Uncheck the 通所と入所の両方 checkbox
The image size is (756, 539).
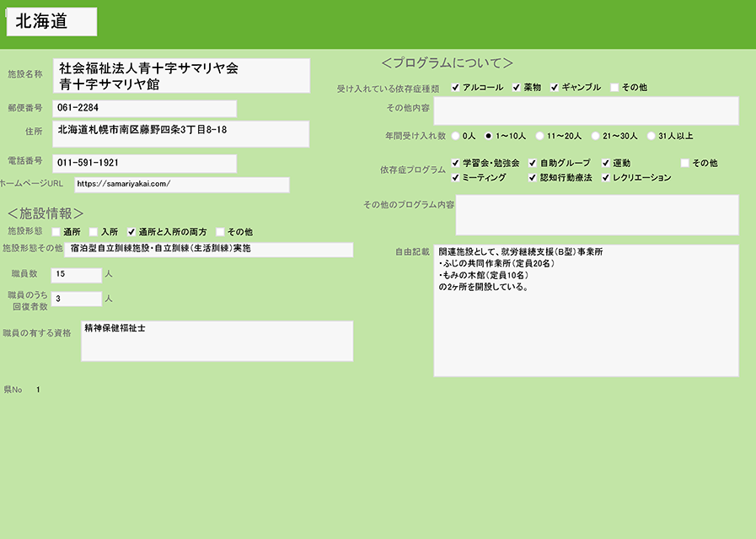click(131, 232)
